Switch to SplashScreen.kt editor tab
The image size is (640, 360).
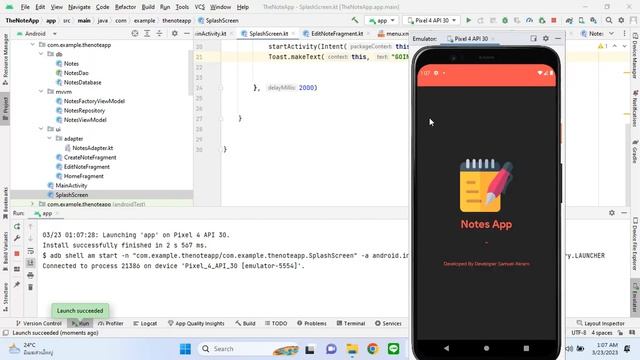click(x=268, y=33)
